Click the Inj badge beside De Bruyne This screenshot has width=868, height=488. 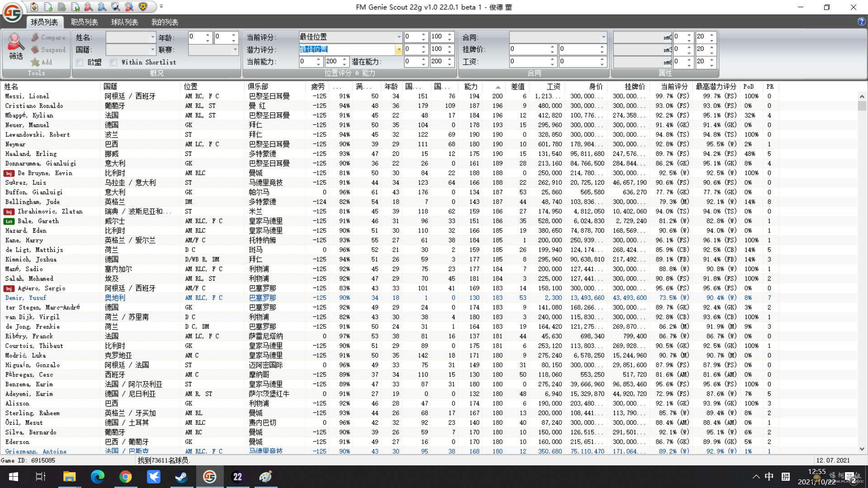(9, 174)
